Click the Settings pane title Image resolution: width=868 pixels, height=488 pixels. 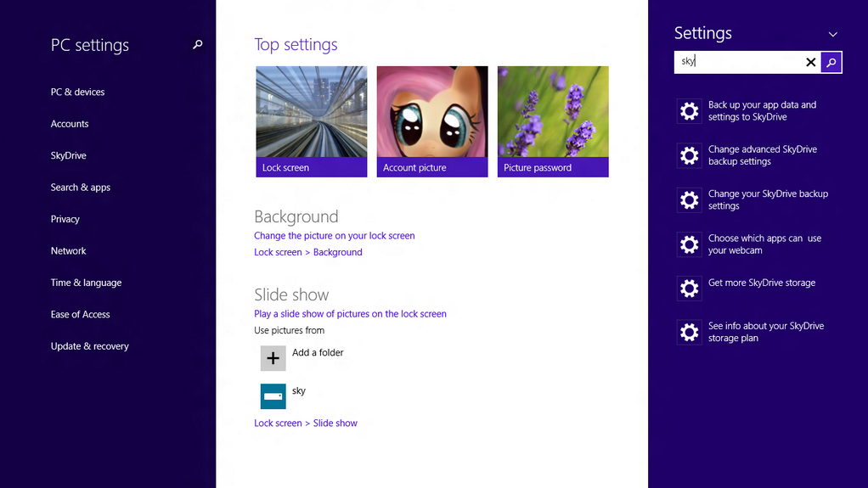[x=702, y=33]
